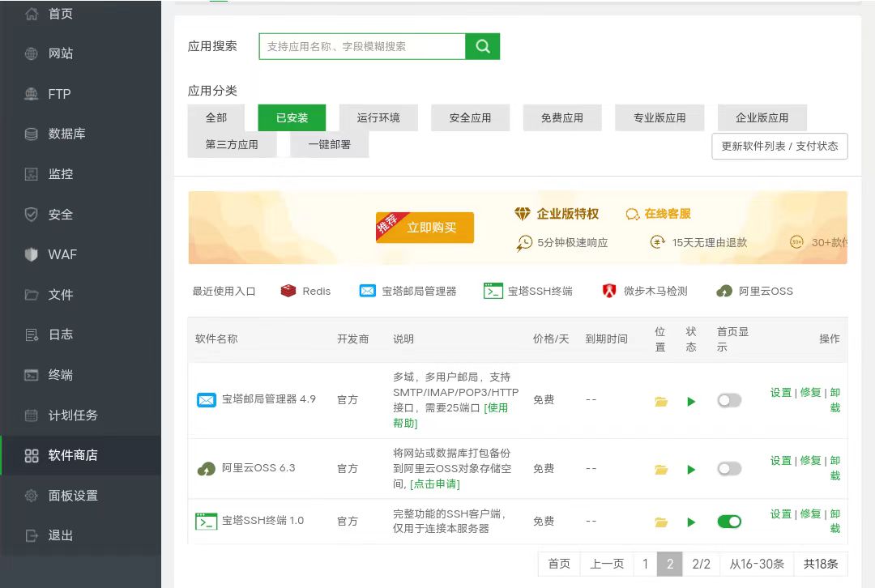Click the [点击申请] link in description
The width and height of the screenshot is (875, 588).
(x=435, y=484)
